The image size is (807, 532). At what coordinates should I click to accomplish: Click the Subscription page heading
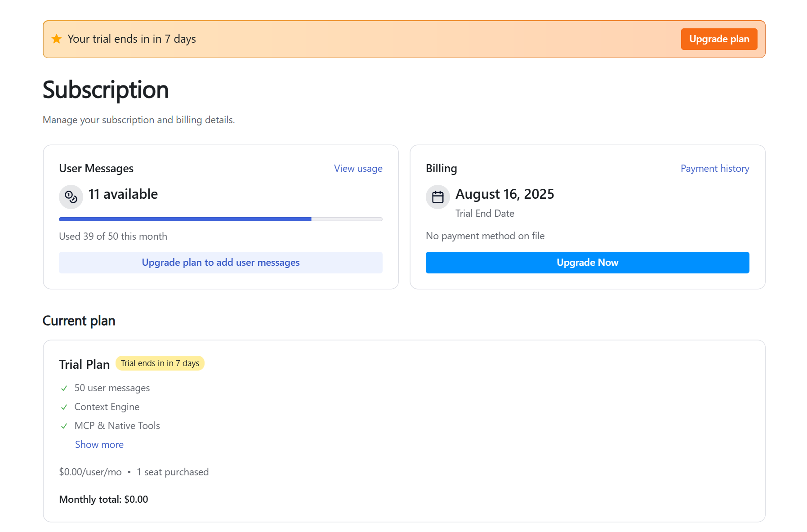[106, 90]
